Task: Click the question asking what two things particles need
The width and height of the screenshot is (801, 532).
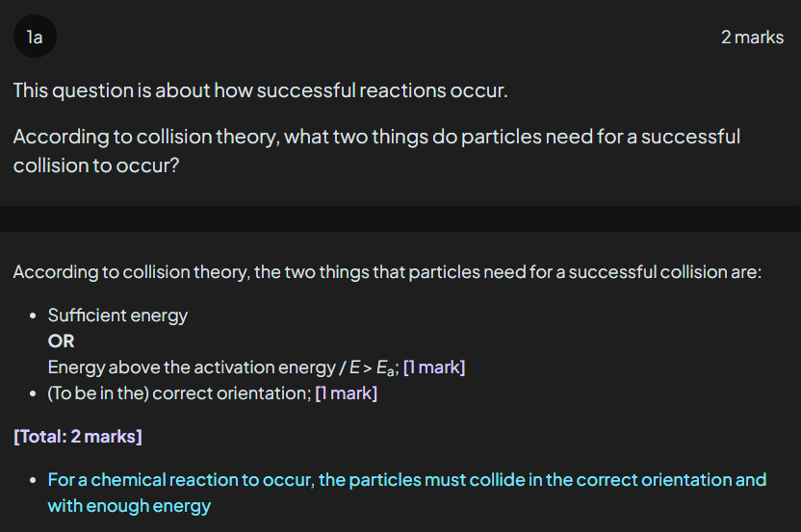Action: [x=376, y=137]
